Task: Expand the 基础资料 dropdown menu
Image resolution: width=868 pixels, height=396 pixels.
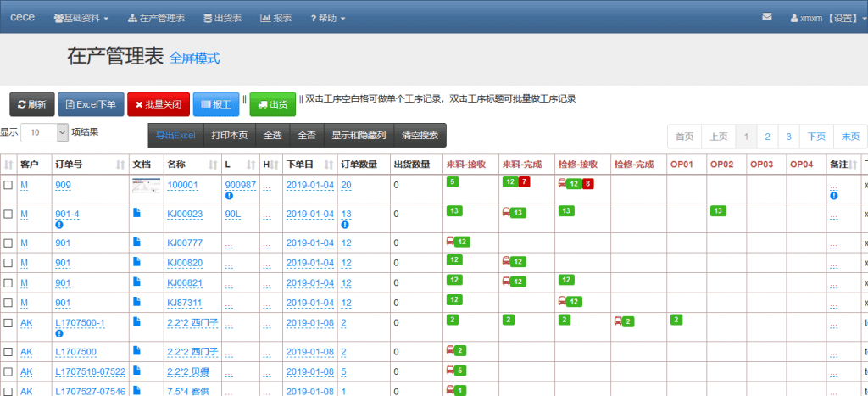Action: click(x=81, y=18)
